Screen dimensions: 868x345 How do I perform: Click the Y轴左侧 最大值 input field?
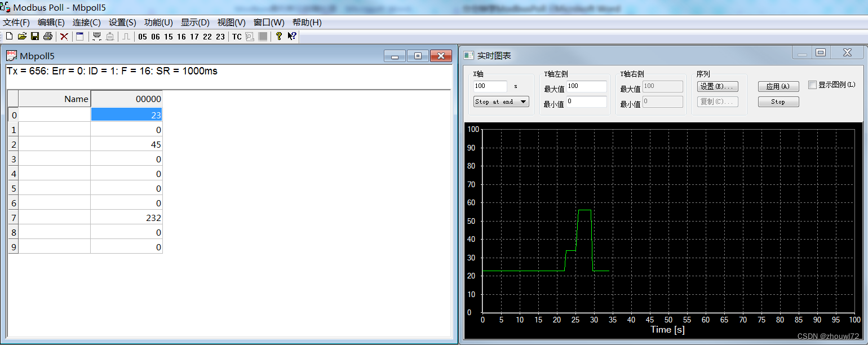[586, 86]
